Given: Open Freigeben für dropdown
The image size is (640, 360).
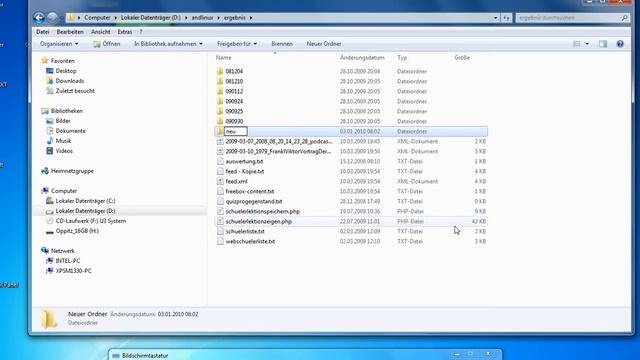Looking at the screenshot, I should (237, 44).
